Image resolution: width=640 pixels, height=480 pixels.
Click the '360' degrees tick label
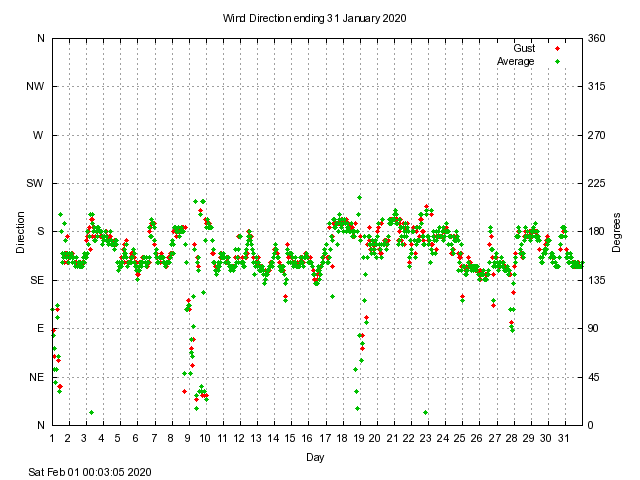point(596,38)
